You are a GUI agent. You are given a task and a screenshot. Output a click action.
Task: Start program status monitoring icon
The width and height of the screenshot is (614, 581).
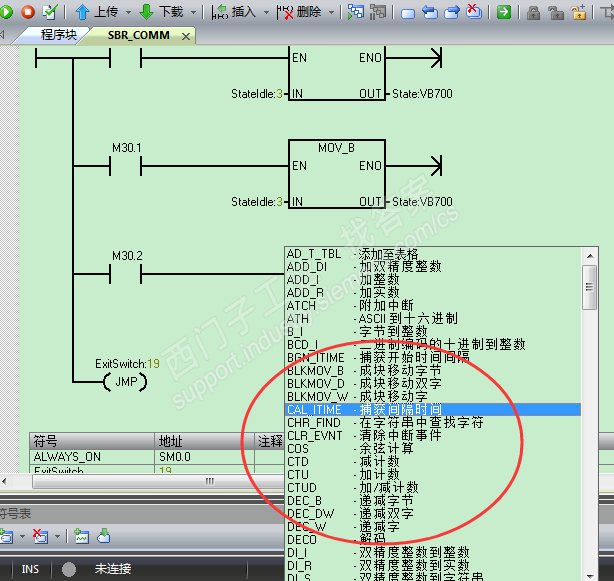(x=356, y=12)
